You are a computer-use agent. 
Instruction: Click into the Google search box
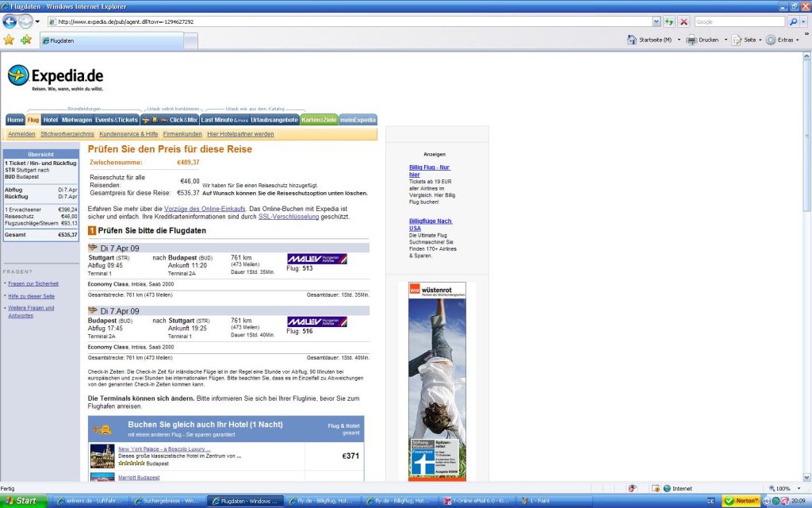pos(739,21)
